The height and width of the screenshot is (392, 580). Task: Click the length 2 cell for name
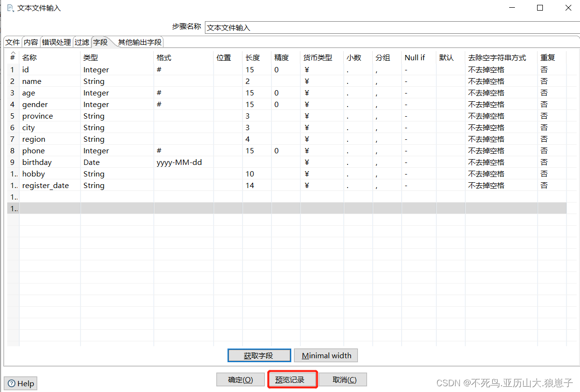click(x=257, y=81)
